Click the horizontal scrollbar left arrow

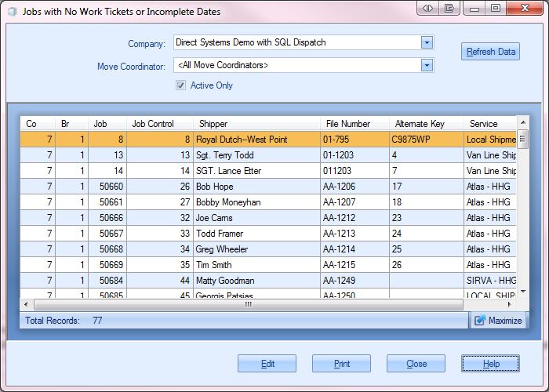point(25,304)
